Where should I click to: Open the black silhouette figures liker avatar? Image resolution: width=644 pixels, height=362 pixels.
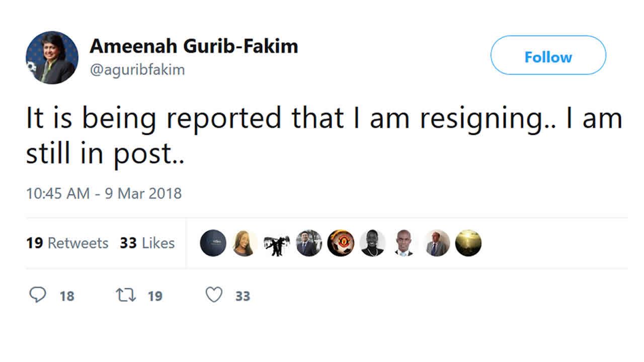[277, 243]
